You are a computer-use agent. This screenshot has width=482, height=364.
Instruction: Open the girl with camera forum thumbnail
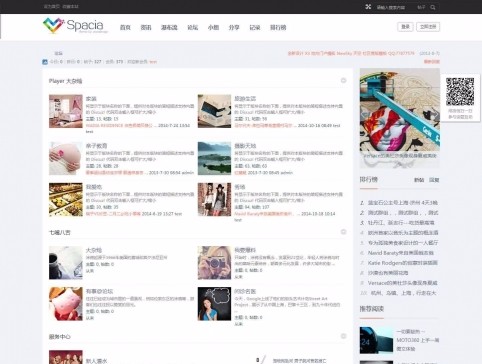tap(214, 263)
